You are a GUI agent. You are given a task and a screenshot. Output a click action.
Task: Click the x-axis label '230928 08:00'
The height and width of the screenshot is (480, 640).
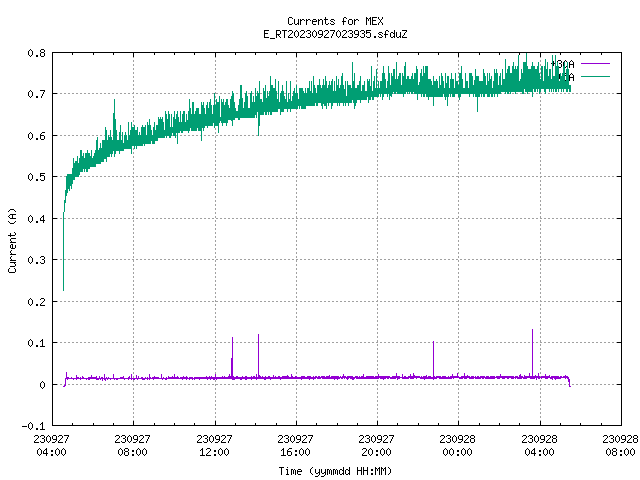[x=620, y=446]
